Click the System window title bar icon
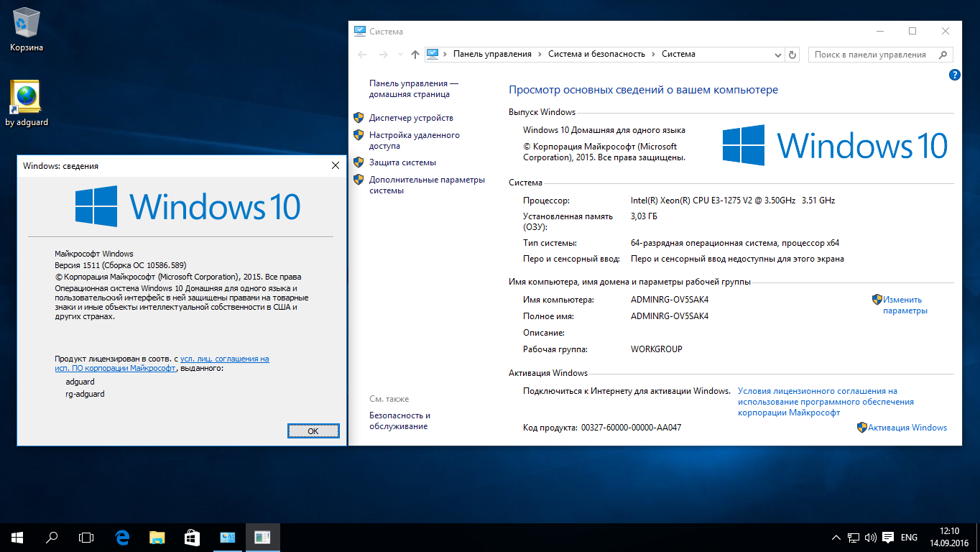 360,31
